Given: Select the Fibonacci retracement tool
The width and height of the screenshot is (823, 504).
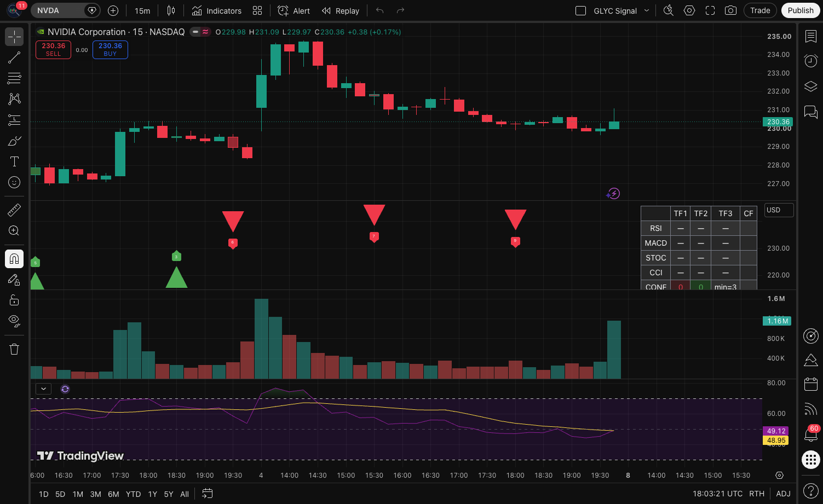Looking at the screenshot, I should pyautogui.click(x=14, y=78).
